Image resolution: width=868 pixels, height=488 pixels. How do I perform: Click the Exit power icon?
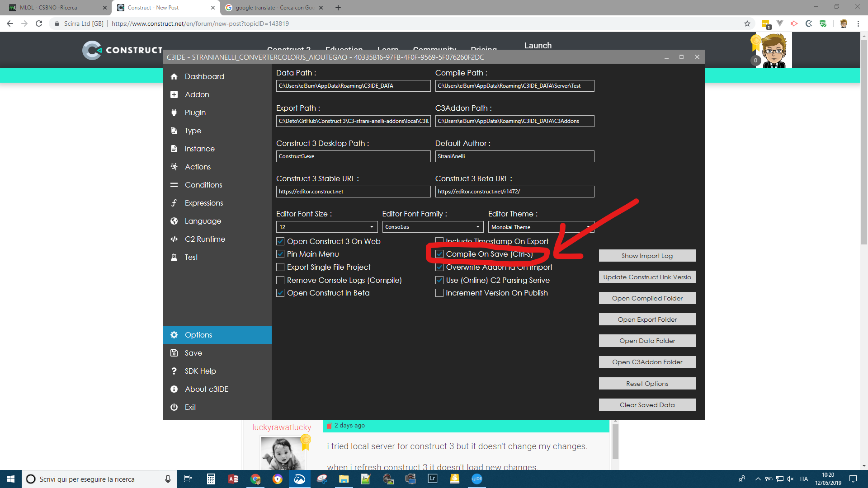point(174,407)
